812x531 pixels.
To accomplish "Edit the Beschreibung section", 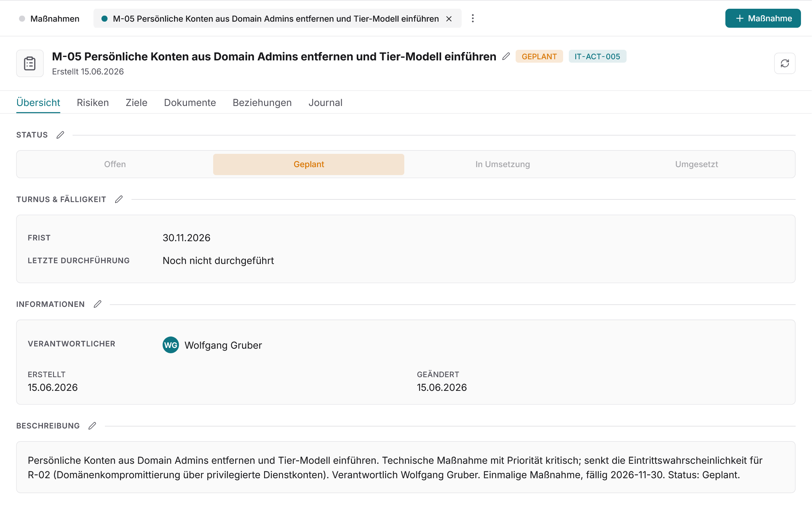I will tap(92, 426).
